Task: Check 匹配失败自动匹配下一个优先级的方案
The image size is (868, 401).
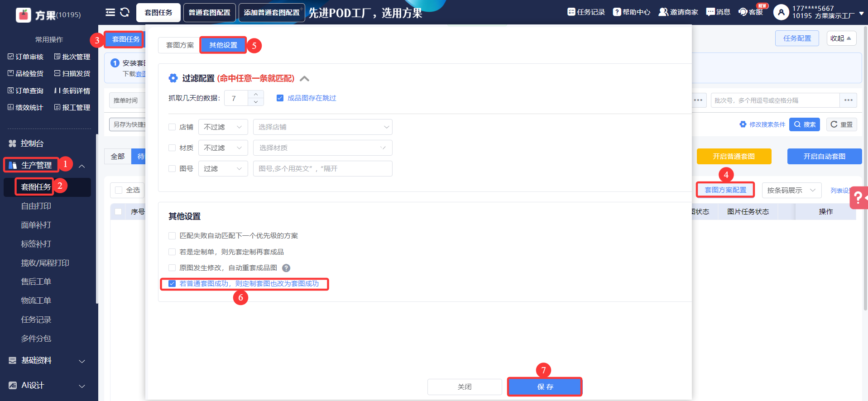Action: pos(172,236)
